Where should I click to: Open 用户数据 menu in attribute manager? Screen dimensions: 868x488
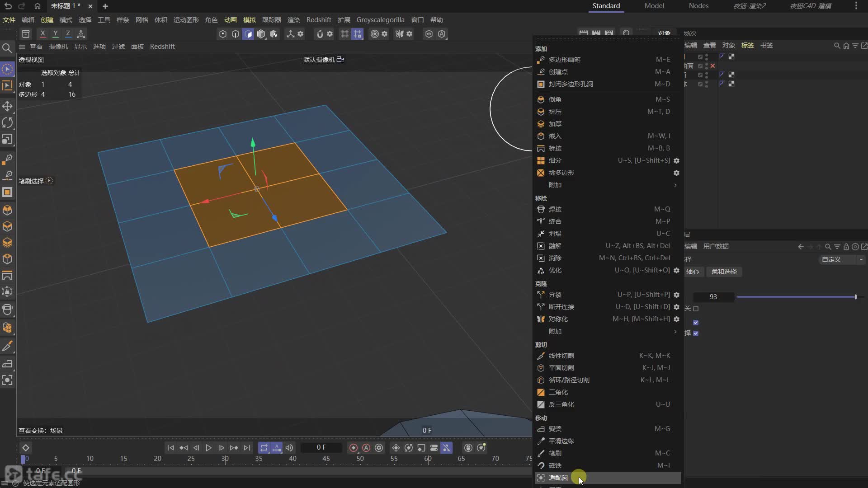[x=716, y=246]
